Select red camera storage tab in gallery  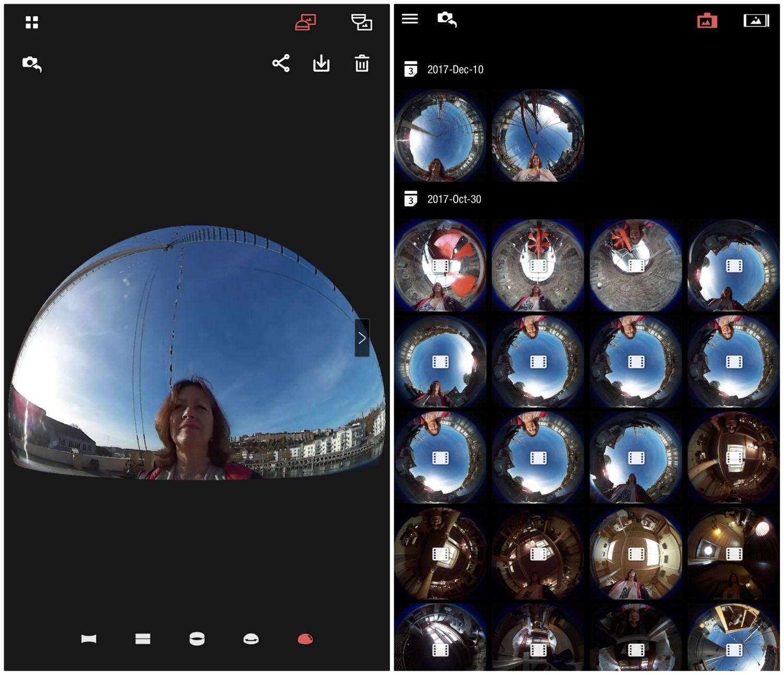707,21
